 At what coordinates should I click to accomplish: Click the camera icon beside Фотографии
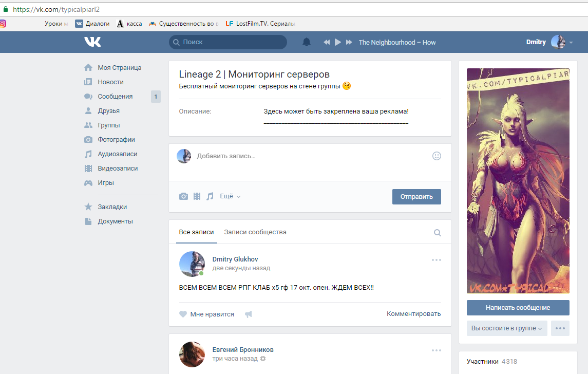88,140
